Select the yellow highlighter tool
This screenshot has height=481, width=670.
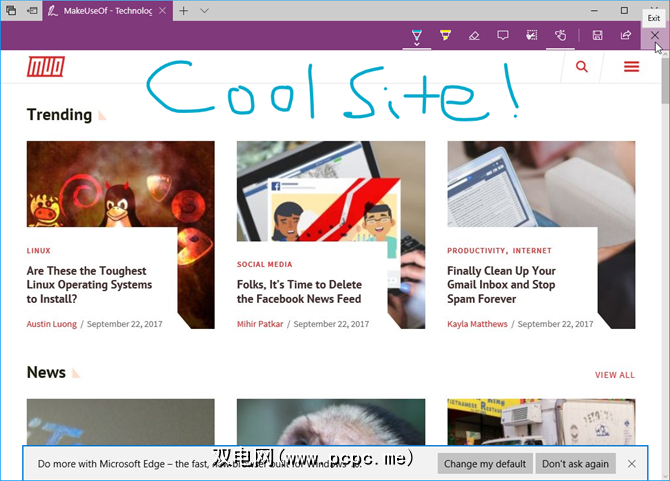click(x=445, y=35)
